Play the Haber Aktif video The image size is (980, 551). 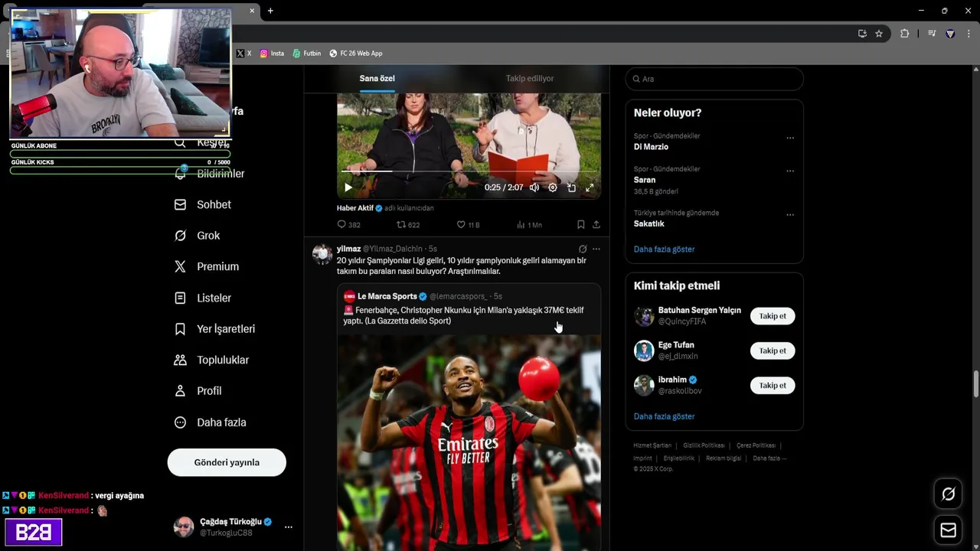click(348, 187)
